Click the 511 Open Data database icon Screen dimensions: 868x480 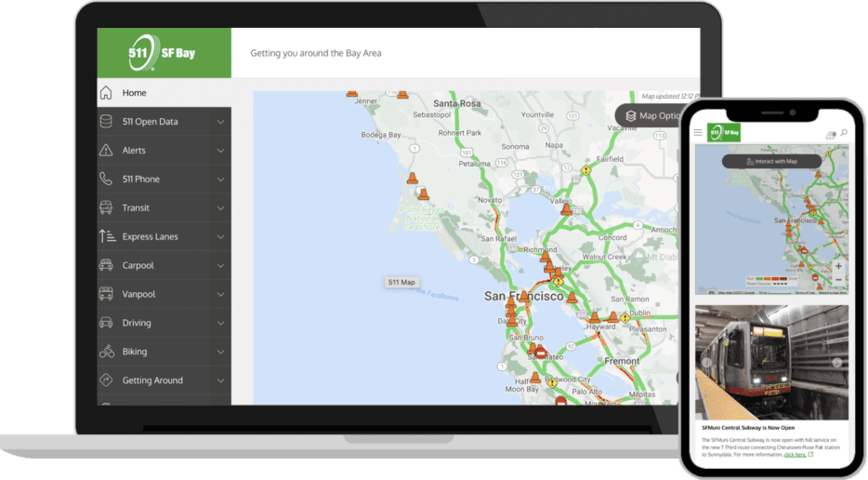[106, 121]
